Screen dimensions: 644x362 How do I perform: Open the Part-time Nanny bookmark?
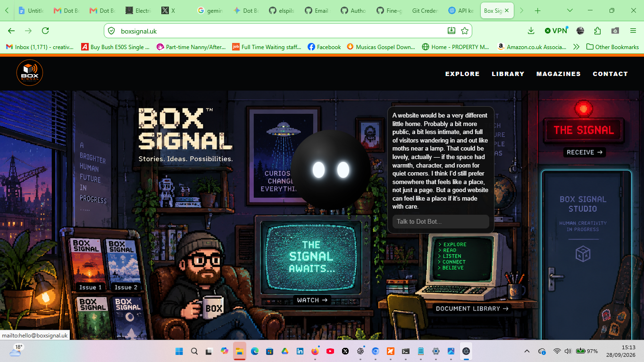click(191, 47)
